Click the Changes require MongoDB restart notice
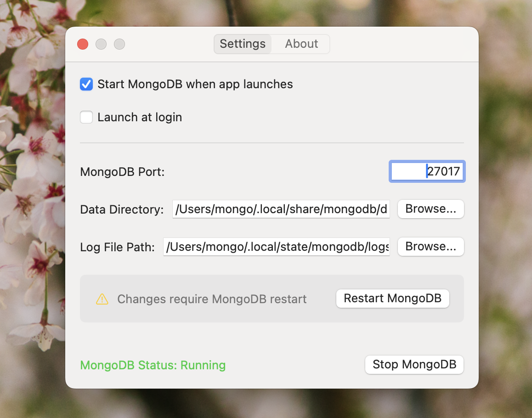532x418 pixels. coord(212,299)
